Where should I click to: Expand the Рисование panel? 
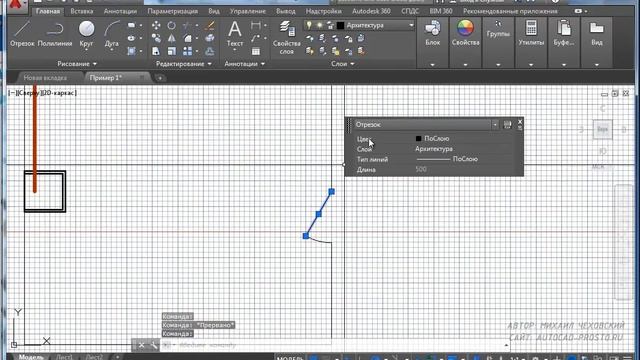(x=77, y=64)
